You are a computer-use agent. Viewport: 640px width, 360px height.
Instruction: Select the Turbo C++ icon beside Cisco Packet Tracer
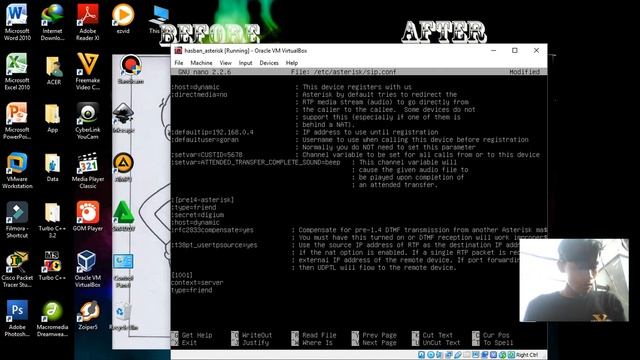point(52,265)
